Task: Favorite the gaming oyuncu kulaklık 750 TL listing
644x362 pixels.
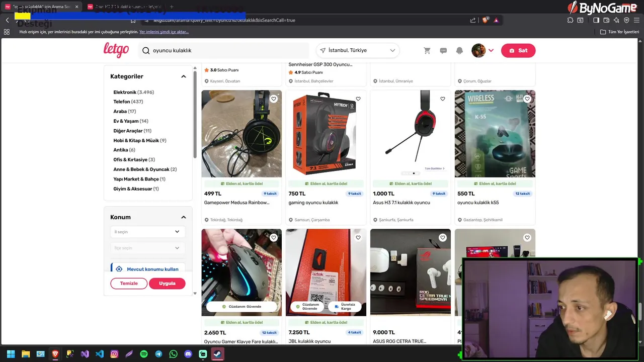Action: point(358,99)
